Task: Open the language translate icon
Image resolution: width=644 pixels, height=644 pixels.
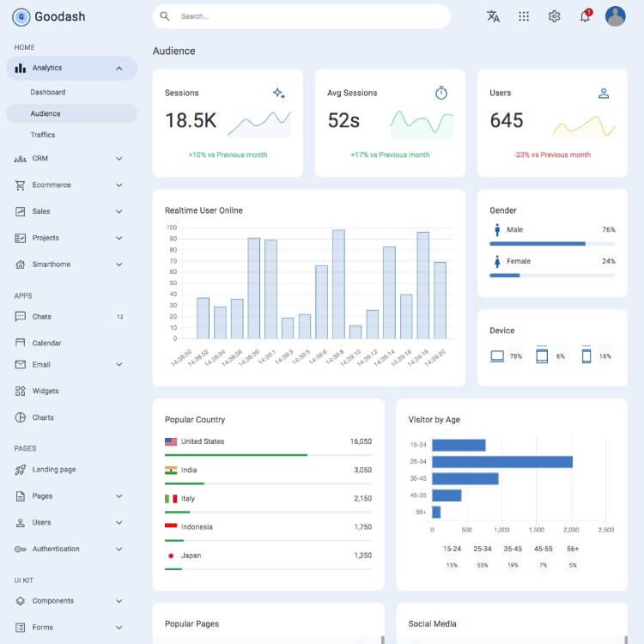Action: click(x=493, y=16)
